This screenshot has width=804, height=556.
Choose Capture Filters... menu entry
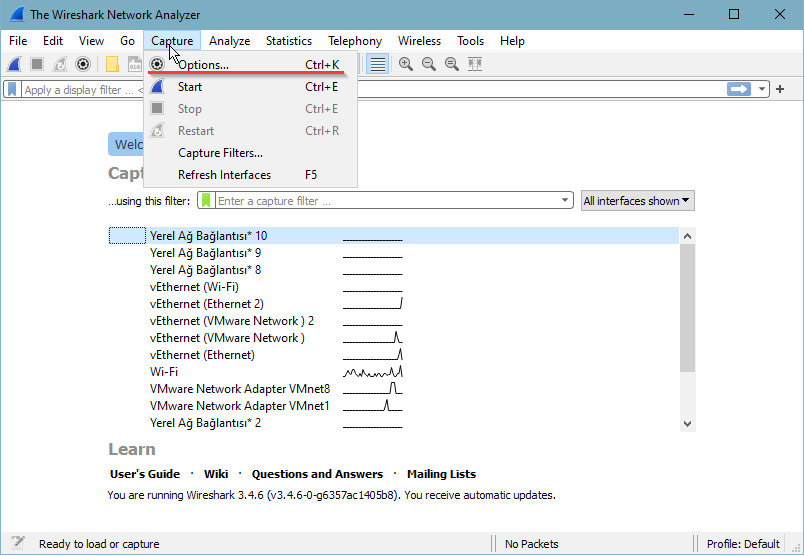tap(250, 153)
